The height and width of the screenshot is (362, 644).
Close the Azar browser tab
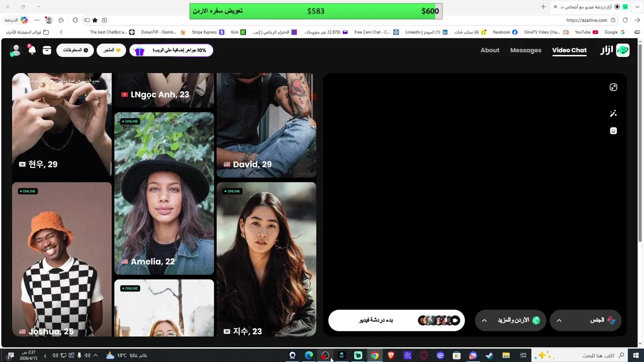tap(555, 7)
